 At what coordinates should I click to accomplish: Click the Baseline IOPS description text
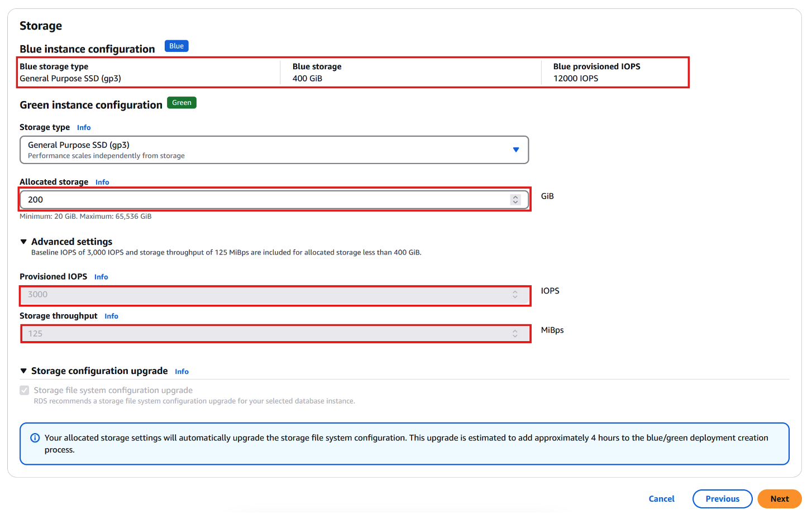pos(226,253)
